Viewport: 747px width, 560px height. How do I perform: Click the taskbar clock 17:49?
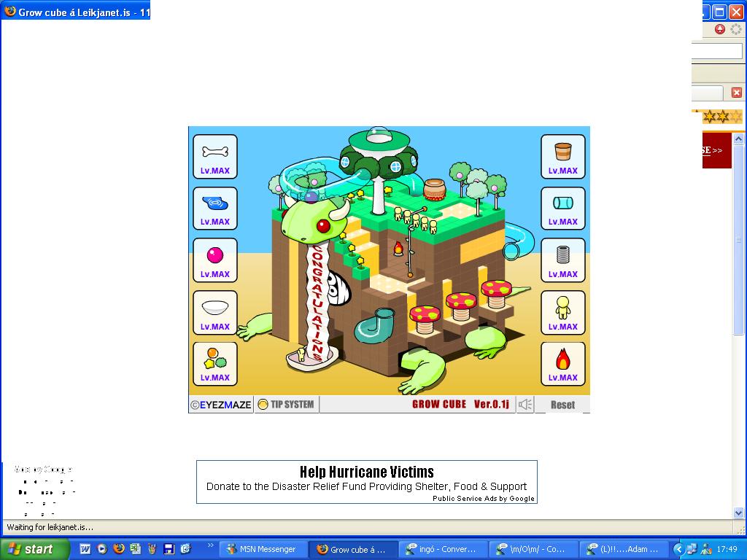[x=727, y=550]
